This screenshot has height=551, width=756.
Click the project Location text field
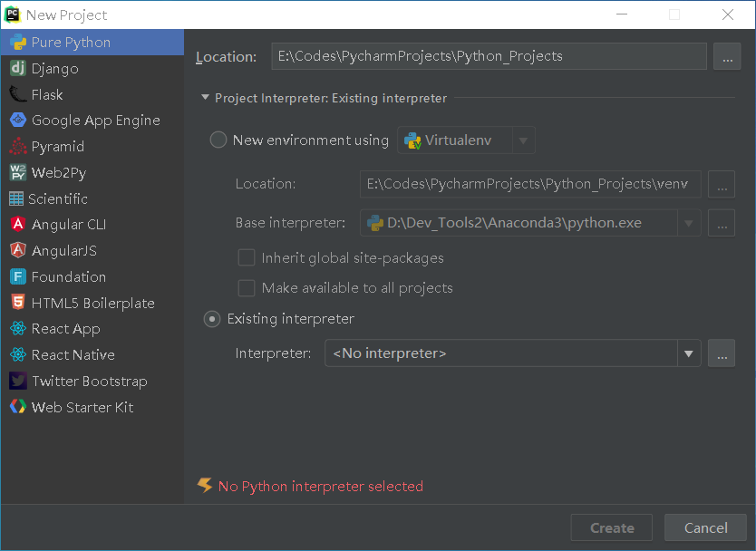pyautogui.click(x=489, y=56)
